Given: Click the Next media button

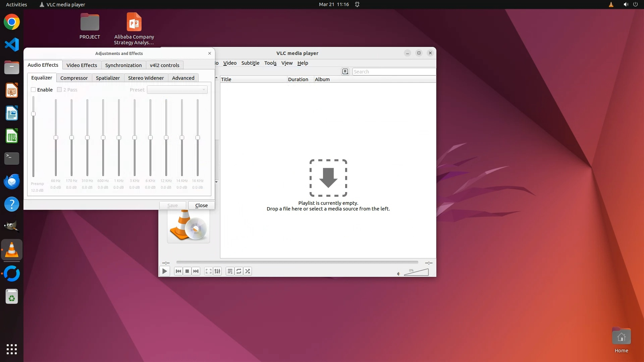Looking at the screenshot, I should coord(196,271).
